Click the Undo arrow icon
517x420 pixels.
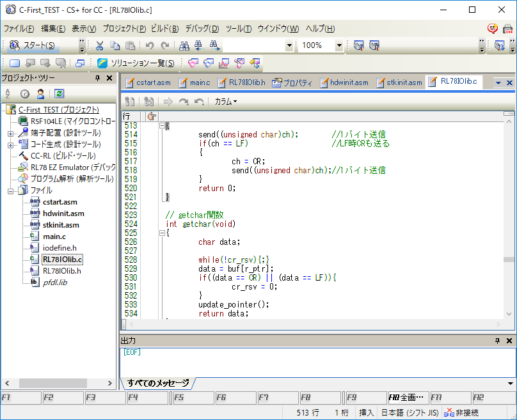coord(150,45)
